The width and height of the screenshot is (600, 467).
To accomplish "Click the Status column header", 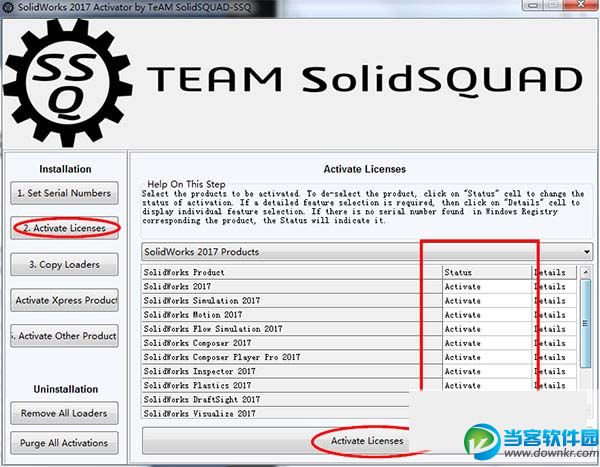I will coord(487,273).
